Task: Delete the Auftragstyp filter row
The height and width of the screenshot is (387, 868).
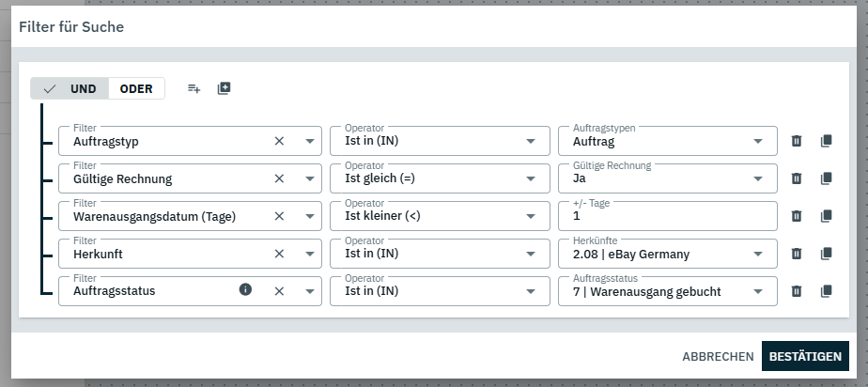Action: click(x=797, y=141)
